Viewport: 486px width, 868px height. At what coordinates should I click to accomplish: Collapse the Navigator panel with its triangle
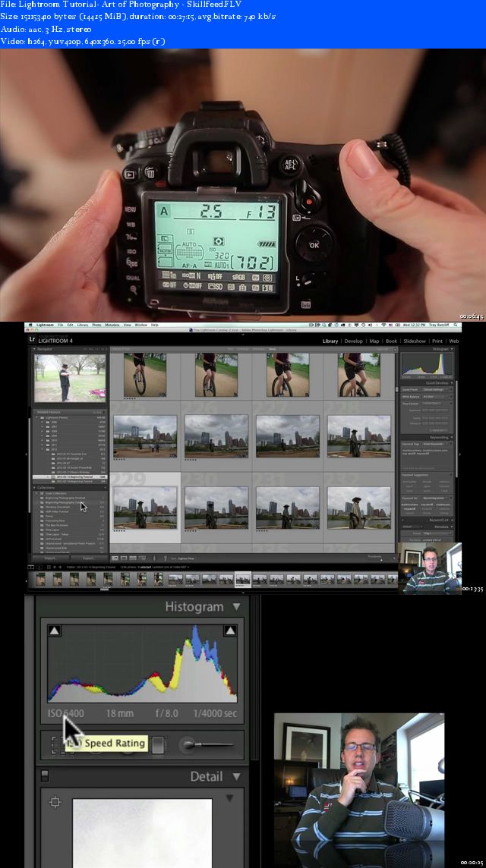35,349
